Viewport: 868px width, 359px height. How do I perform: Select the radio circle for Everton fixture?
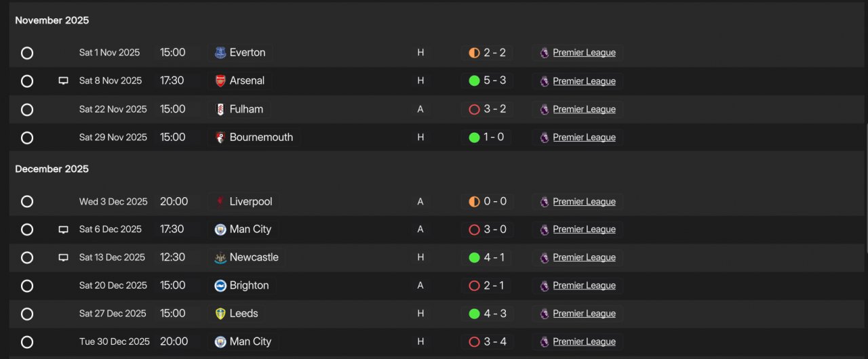27,53
